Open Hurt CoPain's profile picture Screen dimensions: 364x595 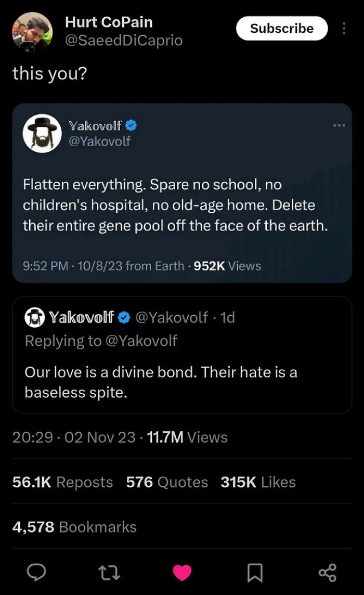32,33
